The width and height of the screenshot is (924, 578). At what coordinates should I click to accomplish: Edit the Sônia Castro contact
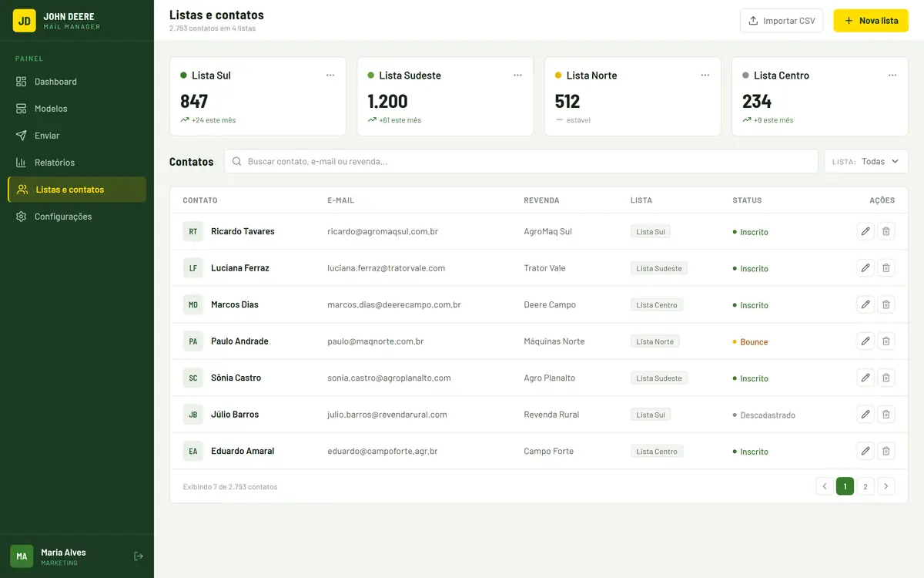point(865,378)
